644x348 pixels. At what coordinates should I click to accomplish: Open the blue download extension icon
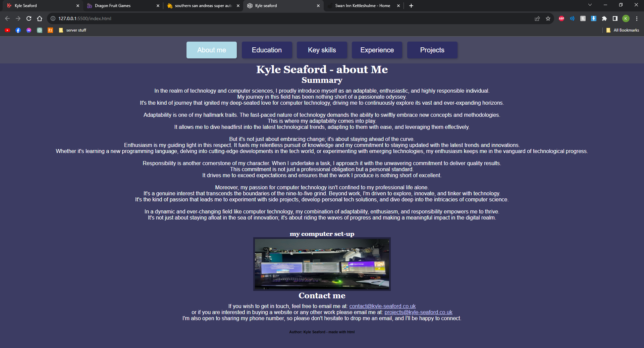(x=593, y=18)
